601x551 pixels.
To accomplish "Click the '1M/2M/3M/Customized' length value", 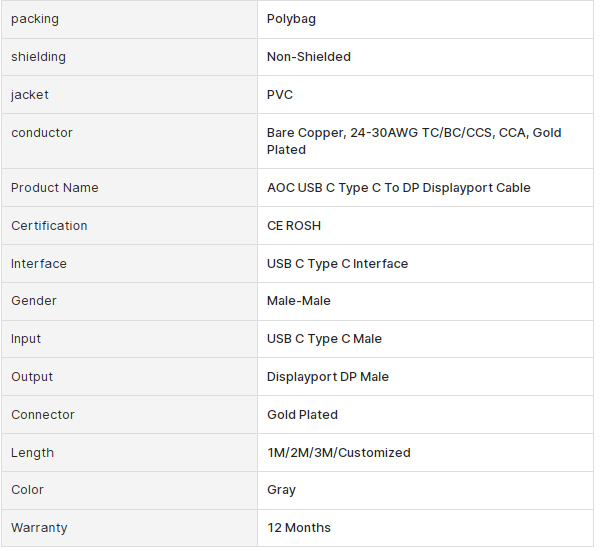I will point(338,453).
